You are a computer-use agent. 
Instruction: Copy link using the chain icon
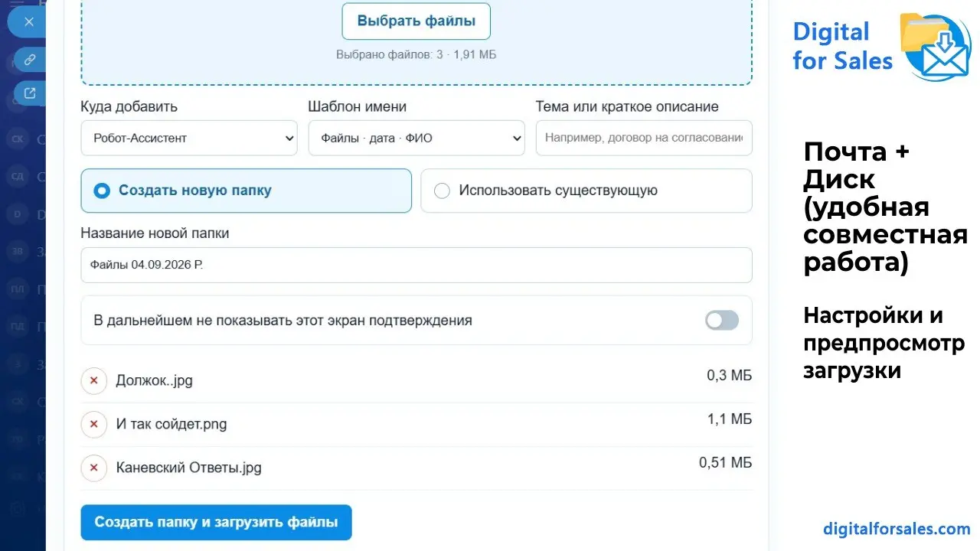(30, 60)
